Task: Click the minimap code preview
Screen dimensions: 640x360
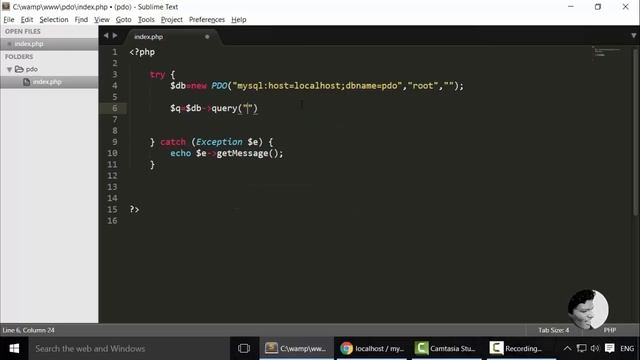Action: point(607,52)
